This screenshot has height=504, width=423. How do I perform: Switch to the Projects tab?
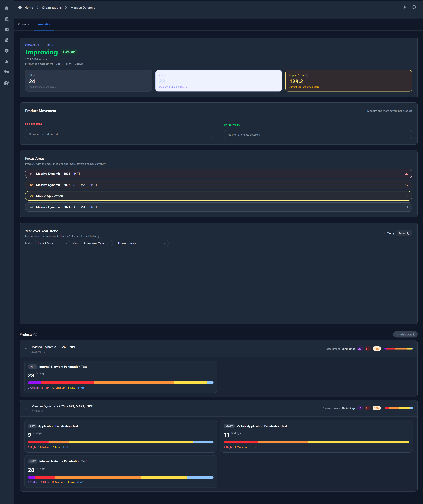[23, 24]
